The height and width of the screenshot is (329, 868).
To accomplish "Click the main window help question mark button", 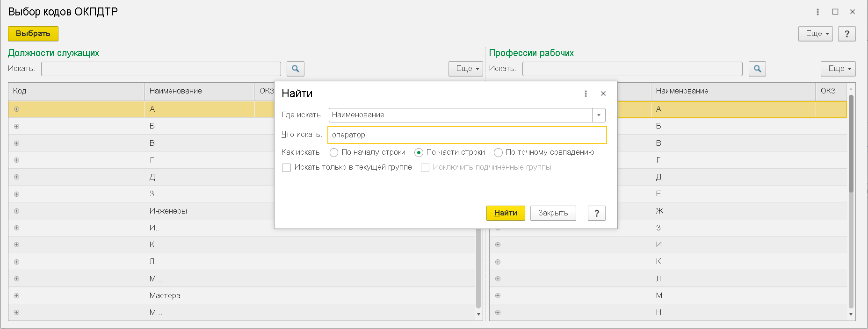I will point(846,34).
